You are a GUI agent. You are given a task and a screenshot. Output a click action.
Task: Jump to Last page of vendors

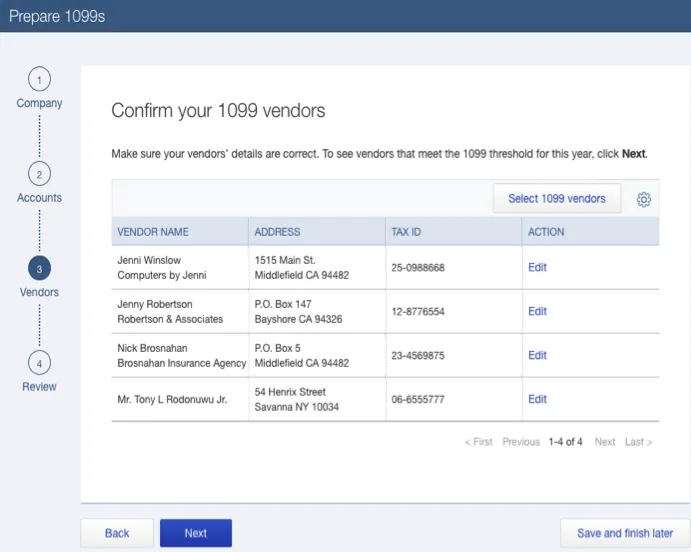pyautogui.click(x=638, y=442)
